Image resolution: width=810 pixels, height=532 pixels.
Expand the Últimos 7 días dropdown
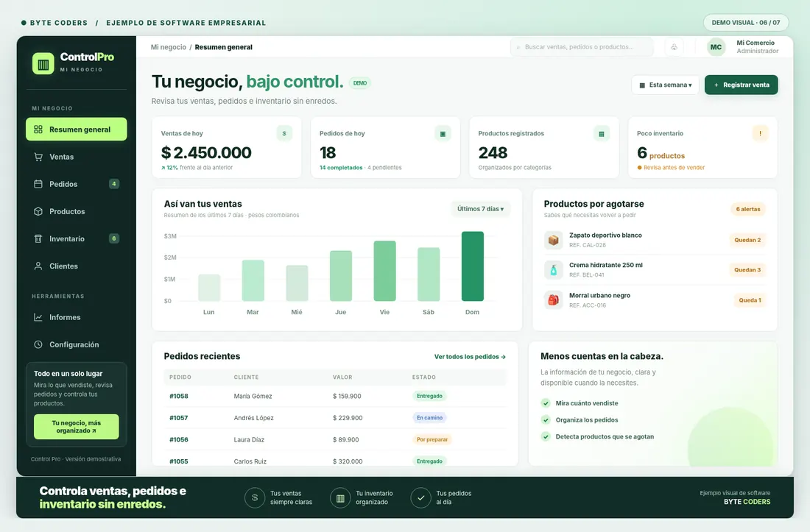point(480,209)
